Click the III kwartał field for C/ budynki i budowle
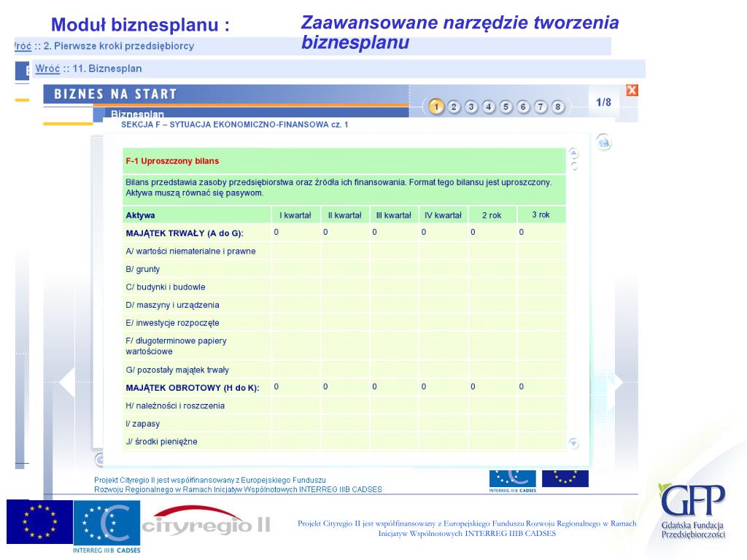747x560 pixels. [x=393, y=287]
